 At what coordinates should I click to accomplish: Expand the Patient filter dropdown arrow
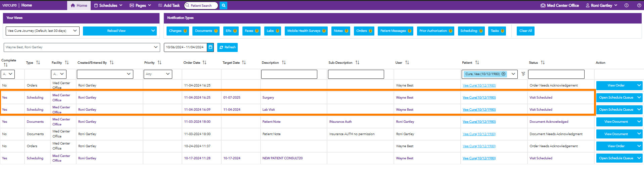pyautogui.click(x=513, y=74)
